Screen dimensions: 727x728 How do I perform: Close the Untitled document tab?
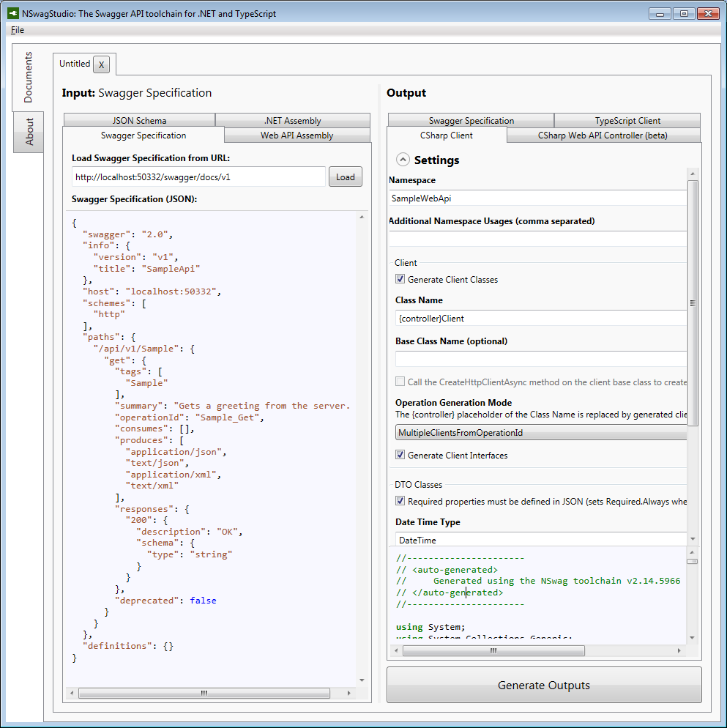pos(102,64)
